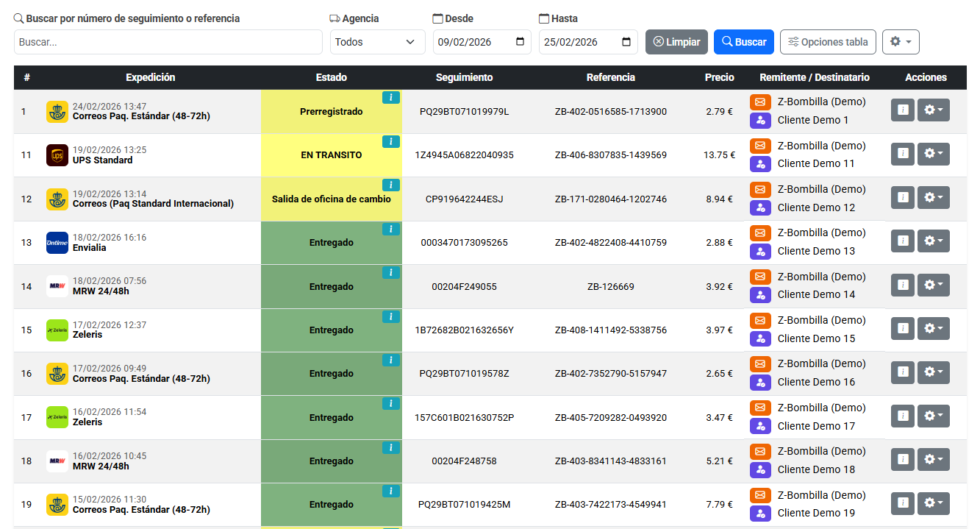Click Zeleris carrier logo in row 15

[x=57, y=330]
